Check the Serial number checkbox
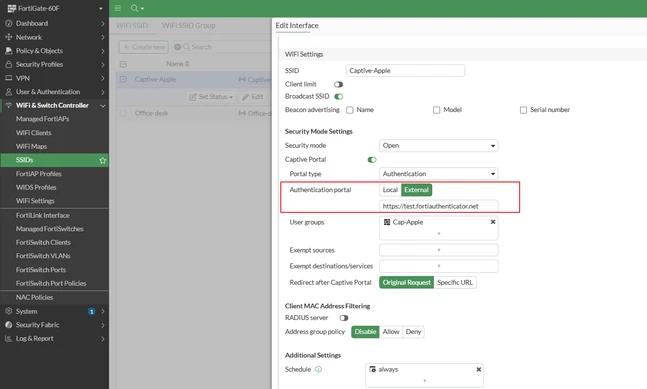647x389 pixels. [x=523, y=110]
